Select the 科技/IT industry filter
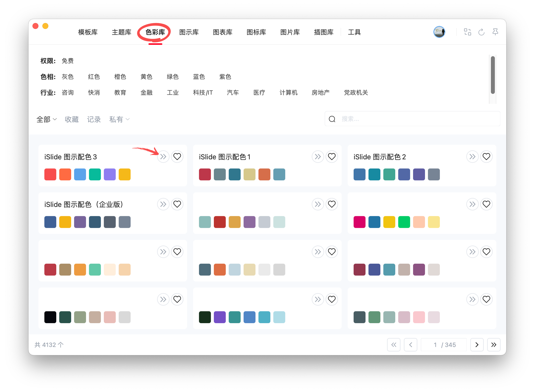The height and width of the screenshot is (392, 534). (203, 93)
